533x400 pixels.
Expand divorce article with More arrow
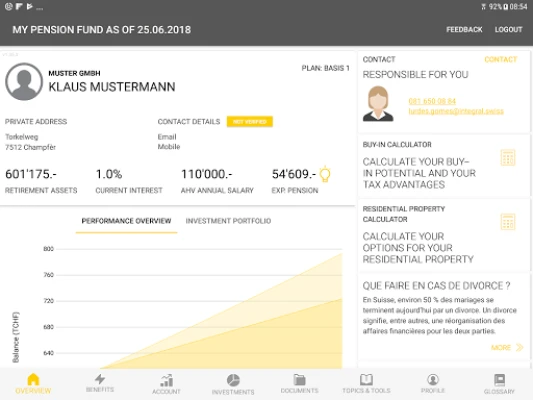(507, 347)
